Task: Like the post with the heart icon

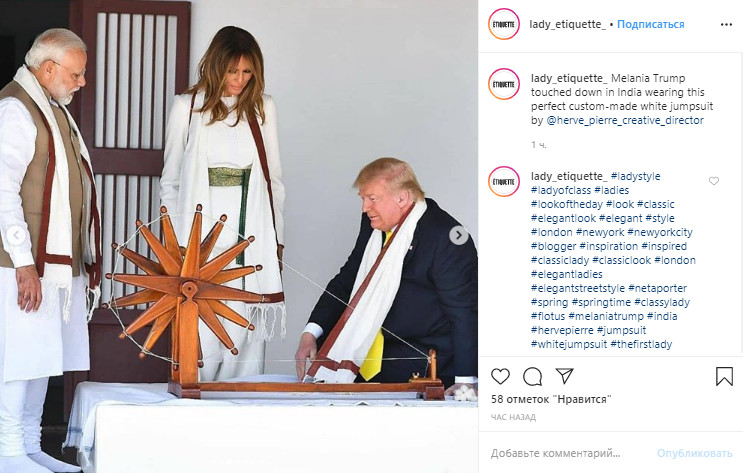Action: coord(500,376)
